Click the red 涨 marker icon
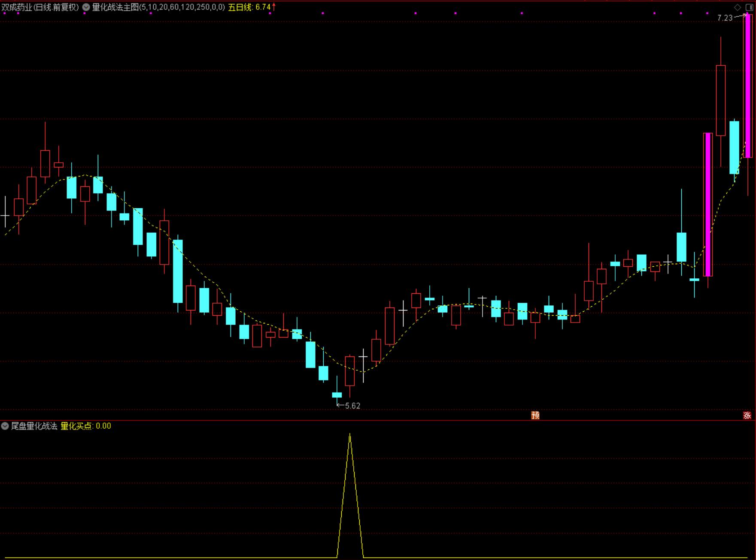The height and width of the screenshot is (560, 756). point(747,415)
